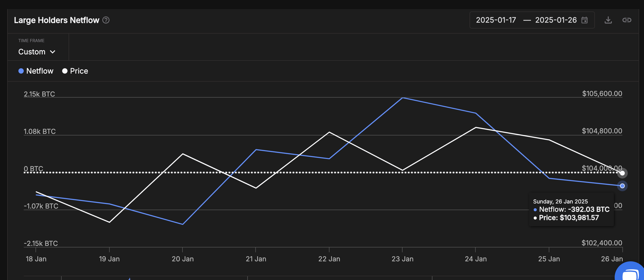
Task: Edit the start date 2025-01-17
Action: click(x=496, y=20)
